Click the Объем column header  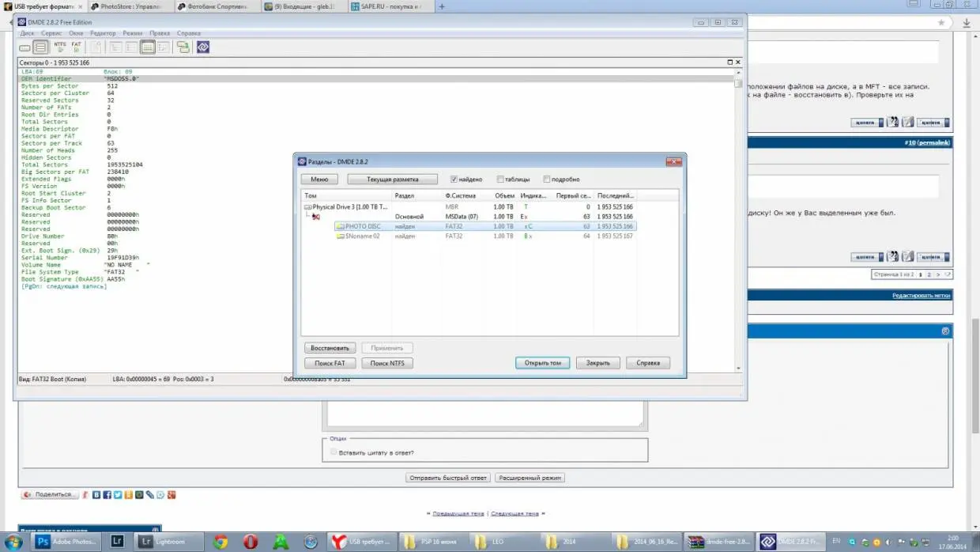tap(503, 195)
